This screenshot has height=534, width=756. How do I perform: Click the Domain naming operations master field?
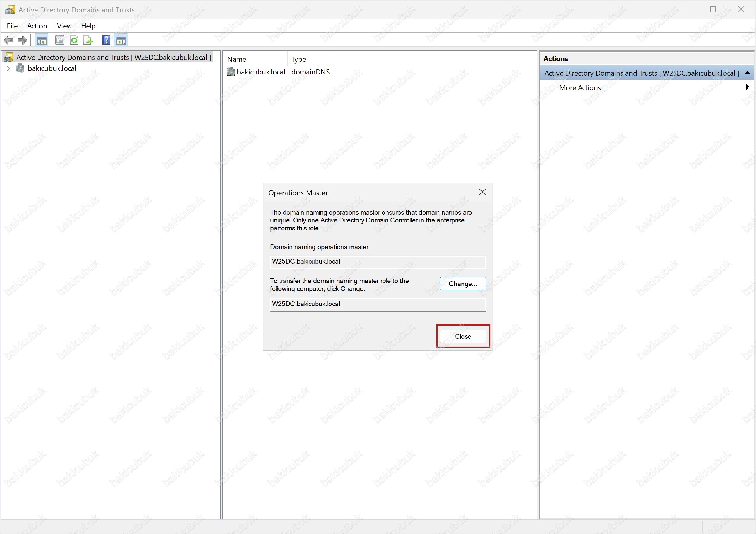point(378,262)
